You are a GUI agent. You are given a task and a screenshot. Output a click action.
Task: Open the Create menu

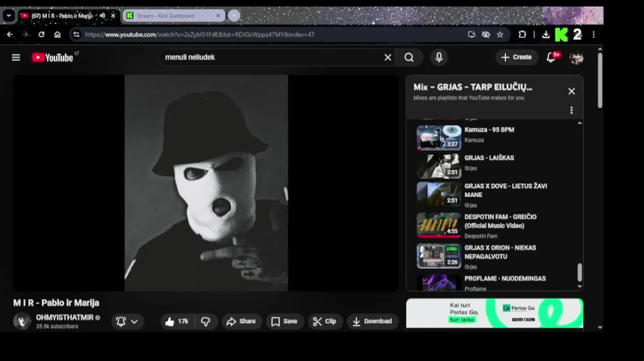point(517,57)
